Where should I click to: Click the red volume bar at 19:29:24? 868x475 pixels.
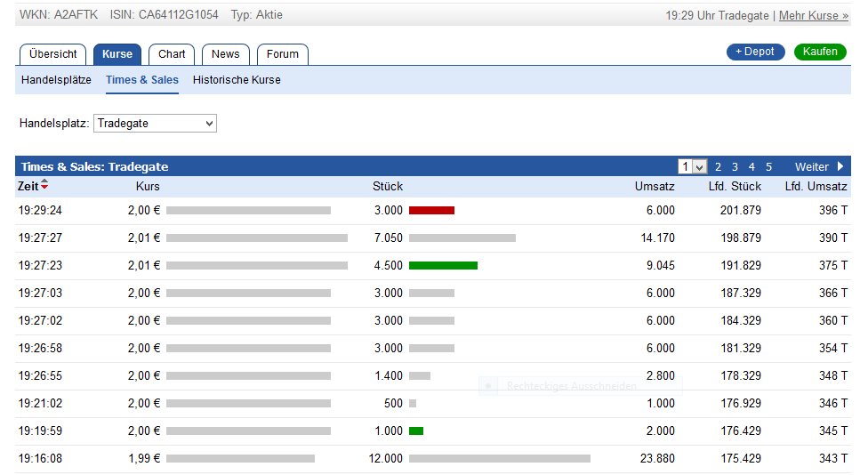point(432,211)
